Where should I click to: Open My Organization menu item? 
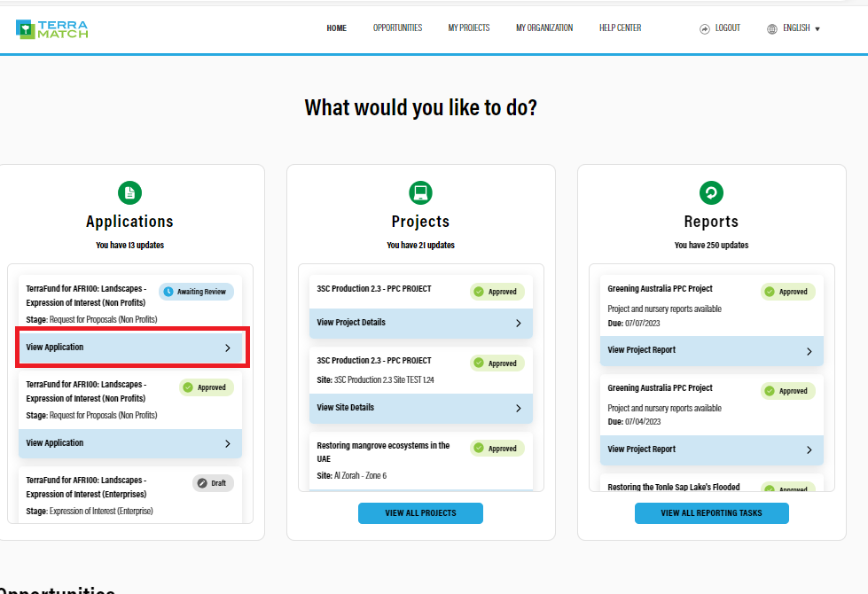coord(544,28)
